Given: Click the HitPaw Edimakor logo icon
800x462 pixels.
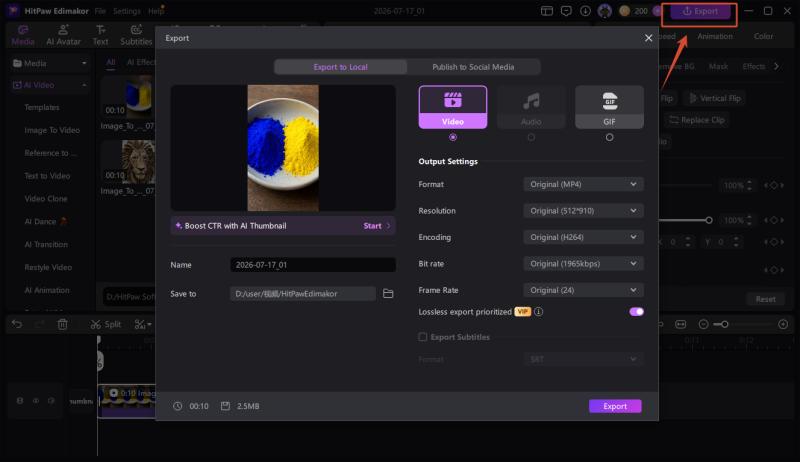Looking at the screenshot, I should (13, 11).
